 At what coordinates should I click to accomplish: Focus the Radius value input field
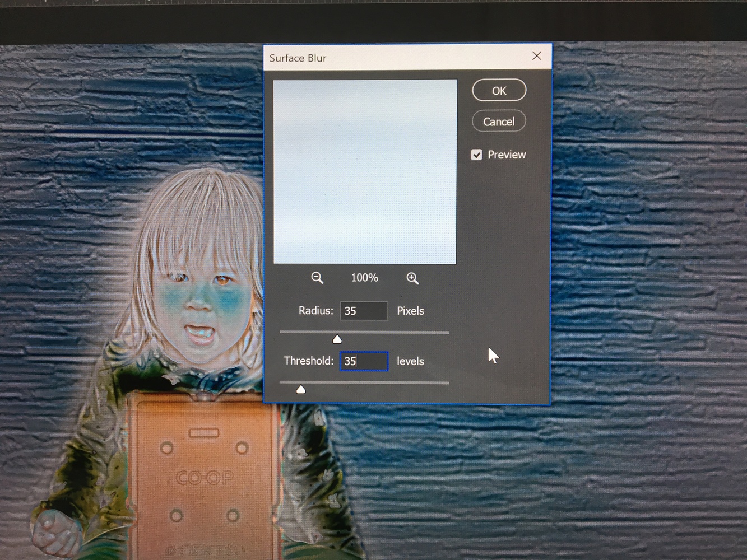[x=364, y=311]
